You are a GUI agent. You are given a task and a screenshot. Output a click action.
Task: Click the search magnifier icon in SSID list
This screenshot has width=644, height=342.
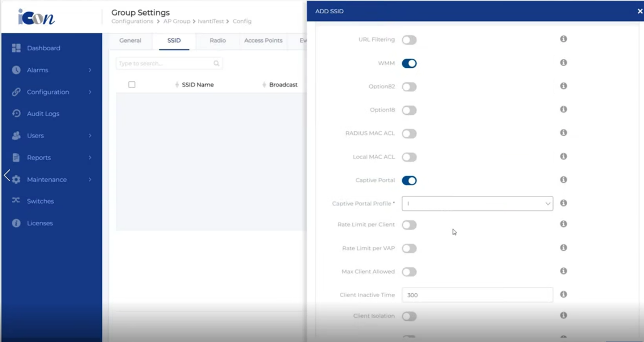pyautogui.click(x=216, y=63)
